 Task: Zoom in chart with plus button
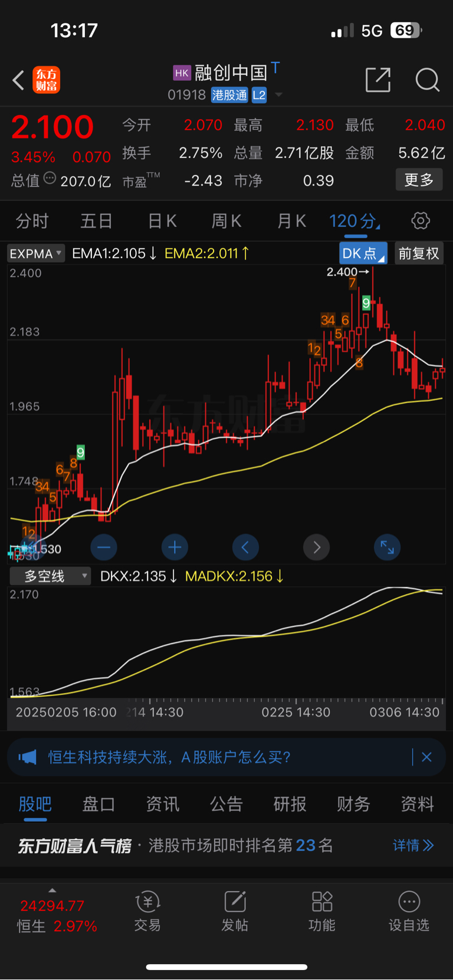click(x=175, y=547)
